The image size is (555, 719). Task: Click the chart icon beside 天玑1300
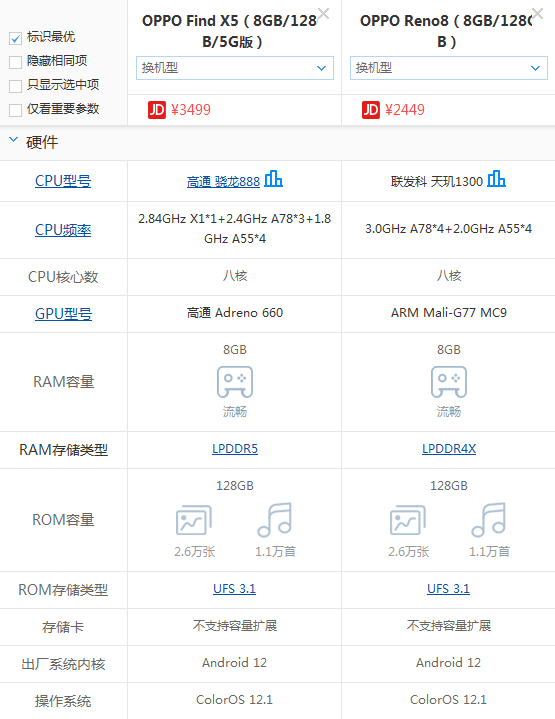point(496,178)
